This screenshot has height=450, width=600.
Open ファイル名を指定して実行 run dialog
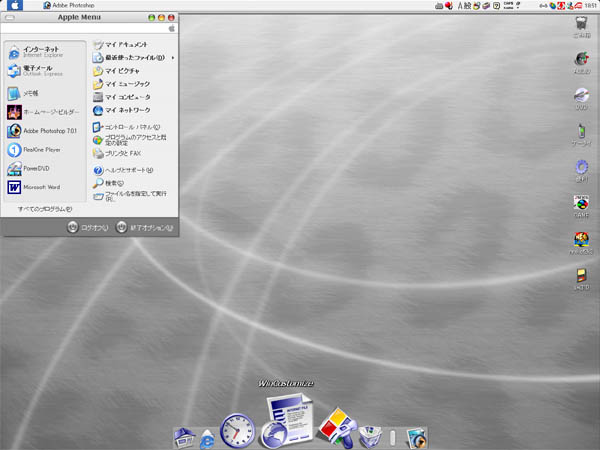tap(130, 196)
